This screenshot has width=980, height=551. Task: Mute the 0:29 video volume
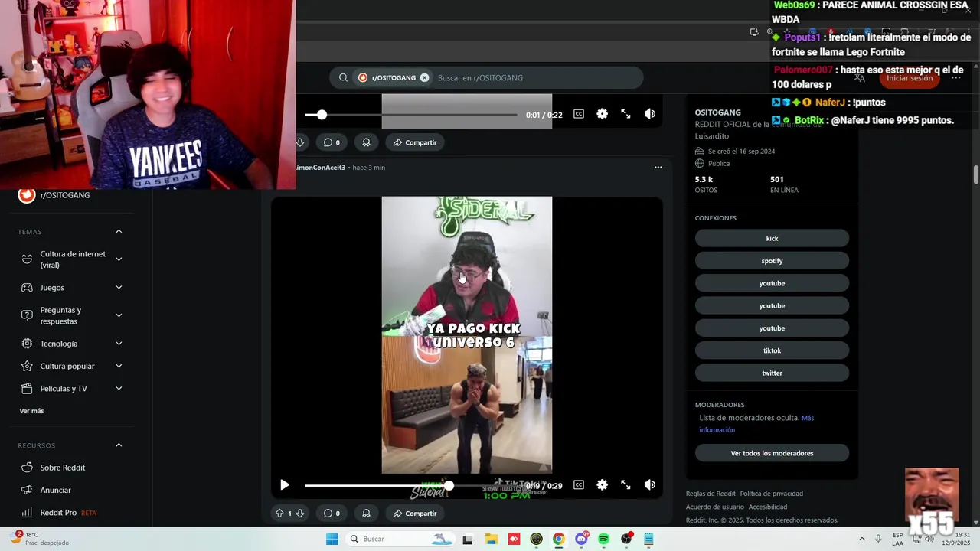pos(649,485)
